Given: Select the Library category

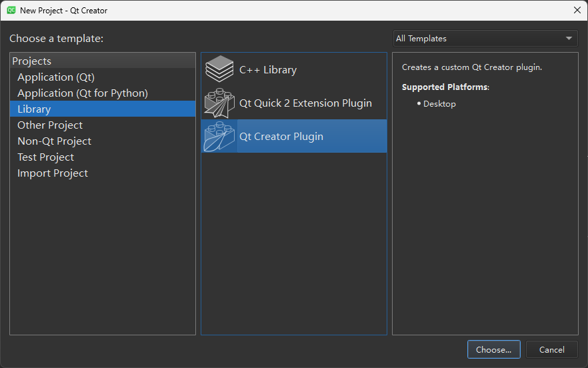Looking at the screenshot, I should (x=103, y=109).
